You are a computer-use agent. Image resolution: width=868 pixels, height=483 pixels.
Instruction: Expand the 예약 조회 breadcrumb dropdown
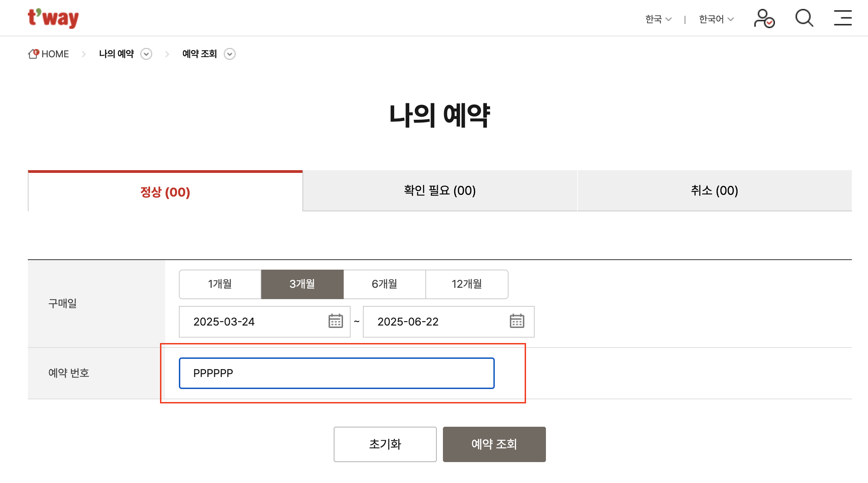pyautogui.click(x=229, y=54)
